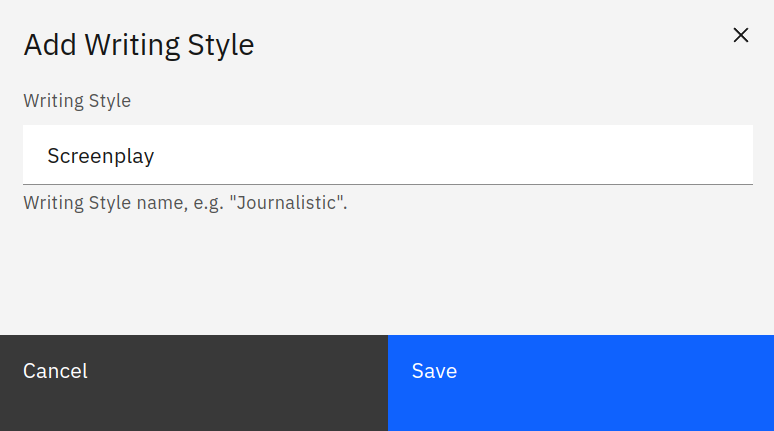
Task: Place cursor after the word Screenplay
Action: pyautogui.click(x=156, y=156)
